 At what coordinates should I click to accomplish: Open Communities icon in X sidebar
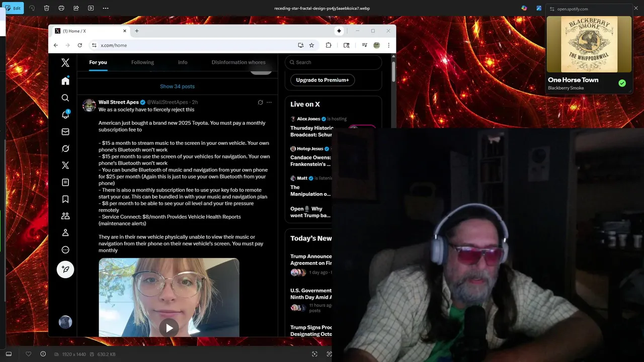65,216
